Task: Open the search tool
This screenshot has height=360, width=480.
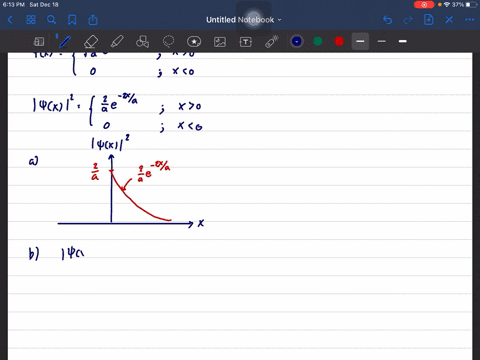Action: tap(51, 20)
